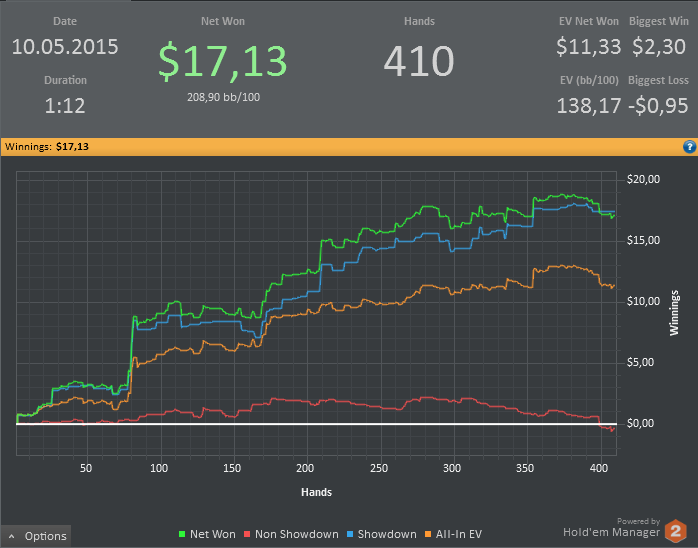This screenshot has width=698, height=548.
Task: Click the 400 hands x-axis tick
Action: point(599,468)
